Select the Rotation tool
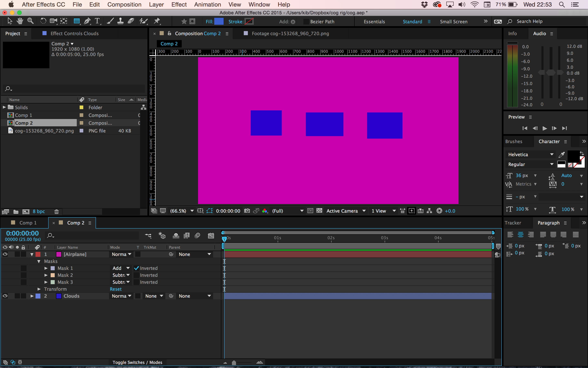The width and height of the screenshot is (588, 368). coord(43,21)
